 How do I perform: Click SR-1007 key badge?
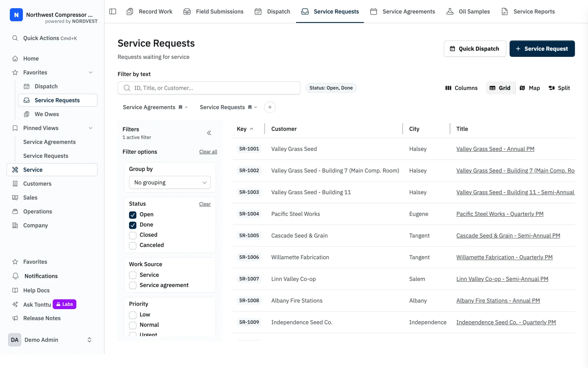tap(249, 279)
